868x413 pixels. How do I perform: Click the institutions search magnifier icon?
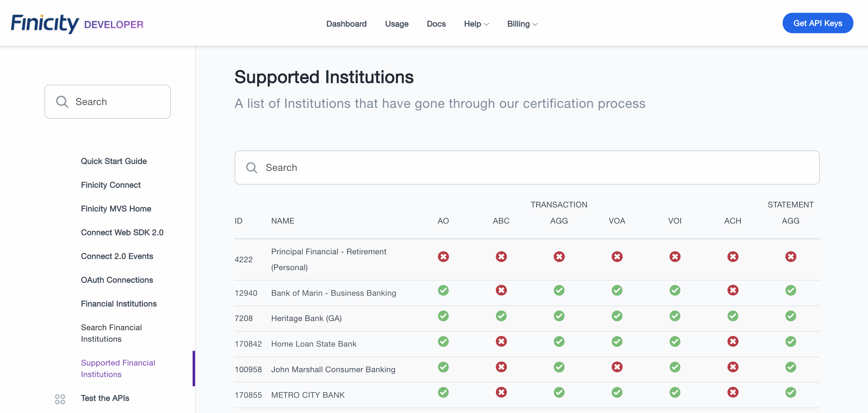tap(252, 168)
